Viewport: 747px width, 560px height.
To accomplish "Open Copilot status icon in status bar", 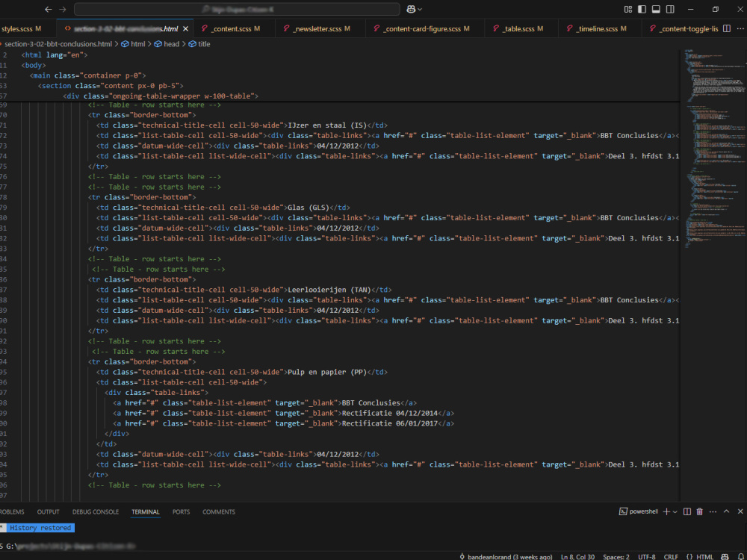I will coord(725,556).
